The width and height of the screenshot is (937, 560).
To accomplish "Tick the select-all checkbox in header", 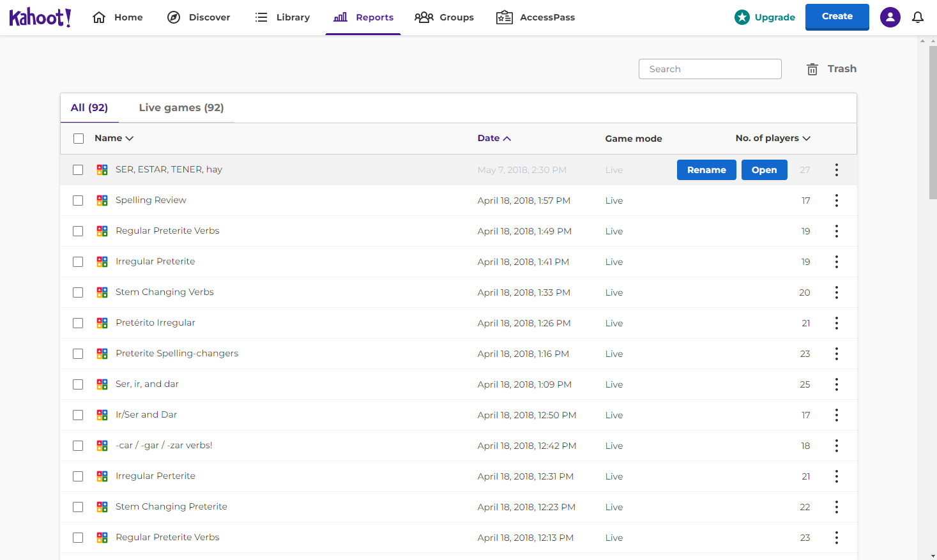I will tap(79, 139).
